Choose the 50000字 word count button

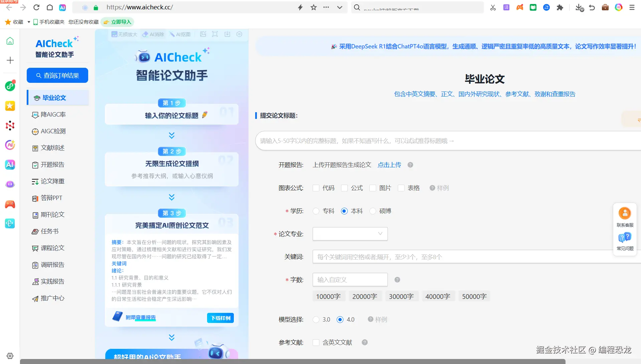coord(474,297)
